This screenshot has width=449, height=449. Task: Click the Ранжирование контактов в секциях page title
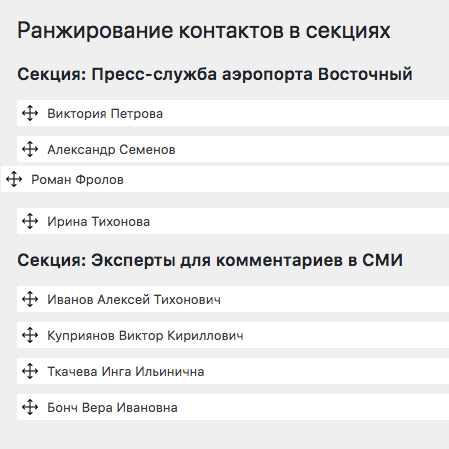point(204,31)
